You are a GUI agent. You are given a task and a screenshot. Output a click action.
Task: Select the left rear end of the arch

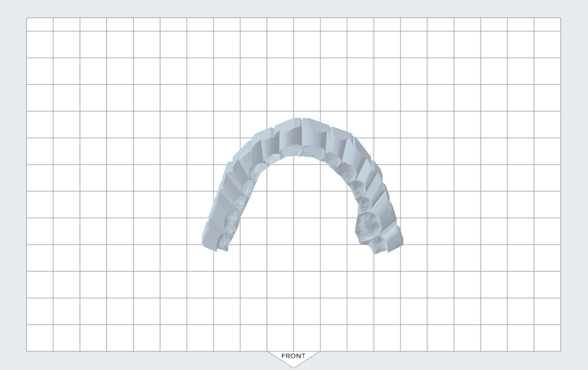[214, 239]
